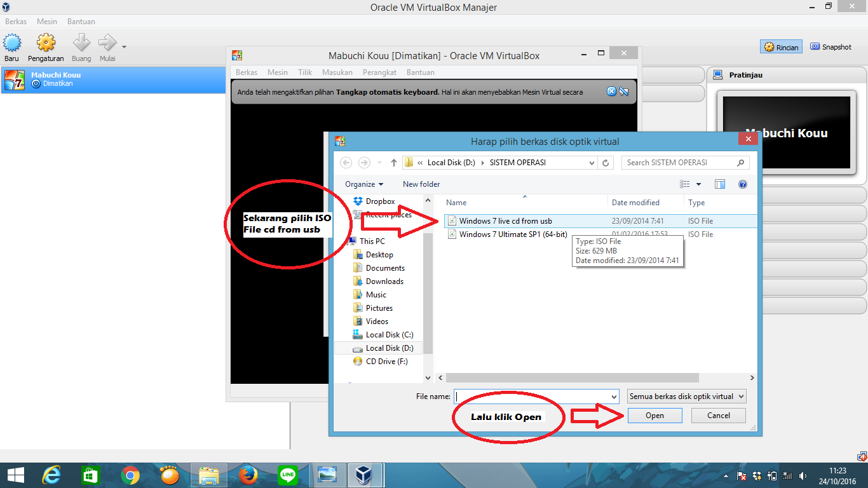Open the Windows Start button
Viewport: 868px width, 488px height.
(15, 475)
